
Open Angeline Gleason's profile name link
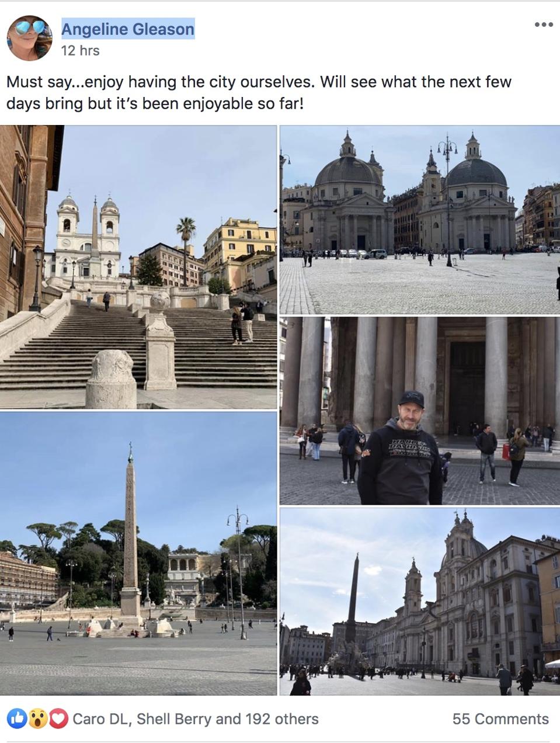tap(128, 29)
